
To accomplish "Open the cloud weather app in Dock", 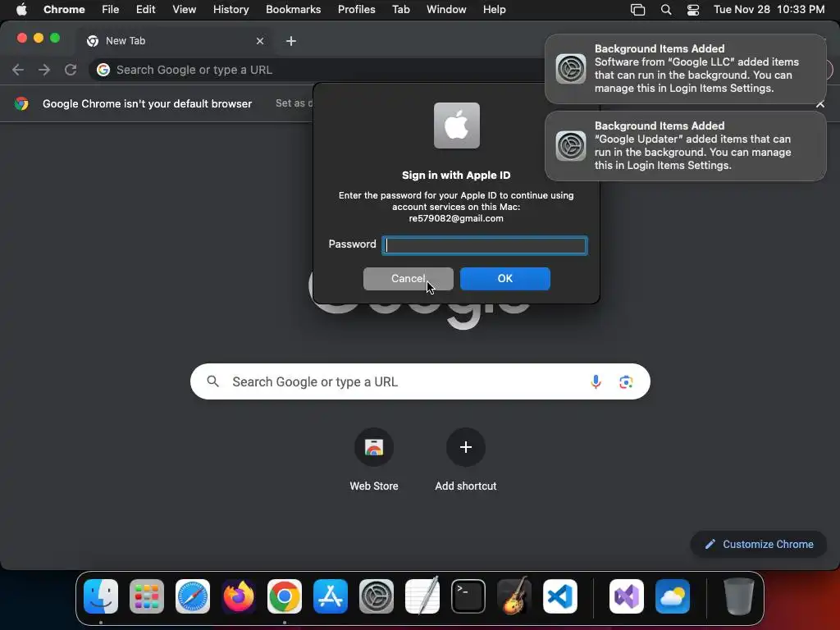I will (673, 596).
